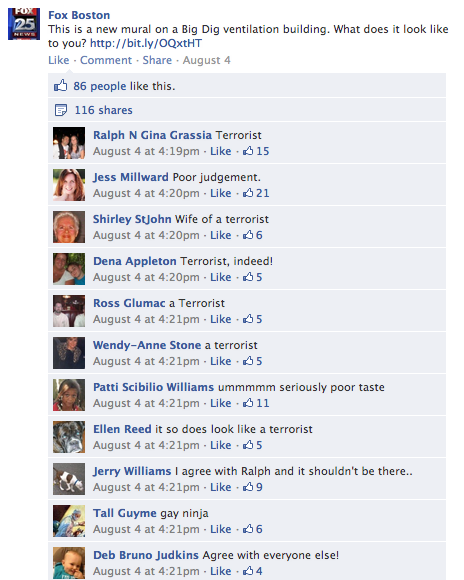Image resolution: width=464 pixels, height=580 pixels.
Task: Click thumbs-up count on Patti Scibilio Williams' comment
Action: [x=256, y=403]
